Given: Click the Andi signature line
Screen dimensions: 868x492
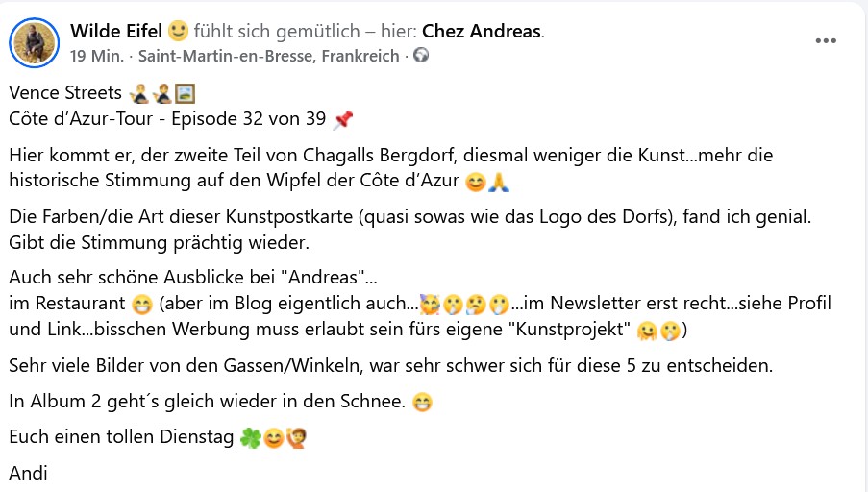Looking at the screenshot, I should click(x=28, y=473).
